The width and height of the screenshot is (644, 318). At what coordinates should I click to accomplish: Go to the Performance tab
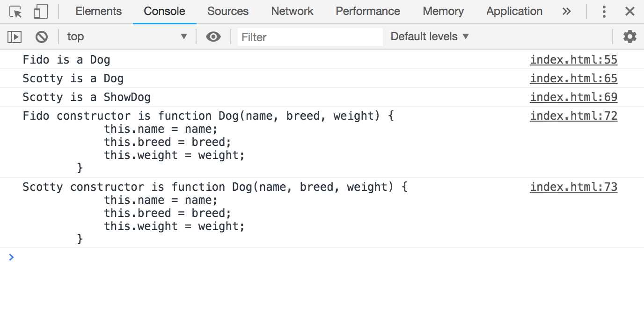pos(368,12)
